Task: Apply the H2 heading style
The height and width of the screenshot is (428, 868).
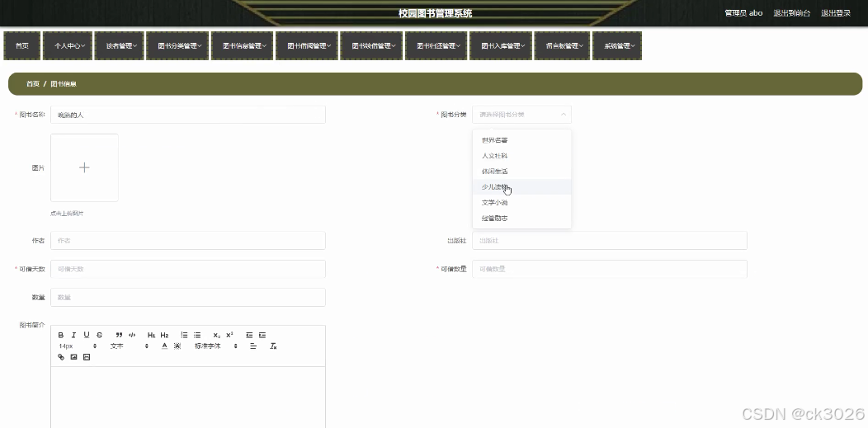Action: click(x=164, y=335)
